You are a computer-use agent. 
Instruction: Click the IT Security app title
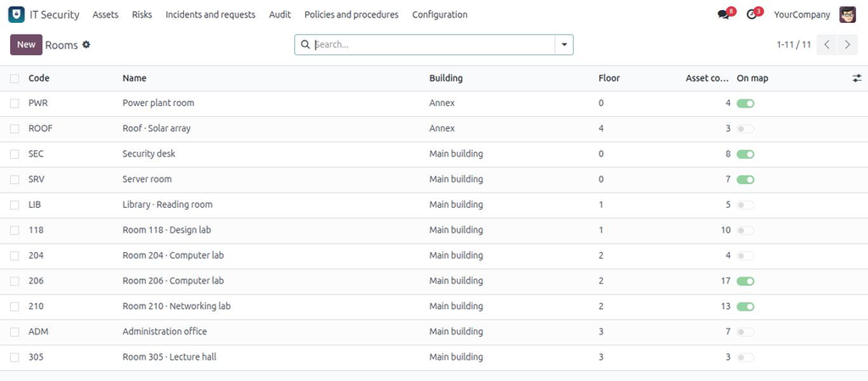[x=54, y=15]
